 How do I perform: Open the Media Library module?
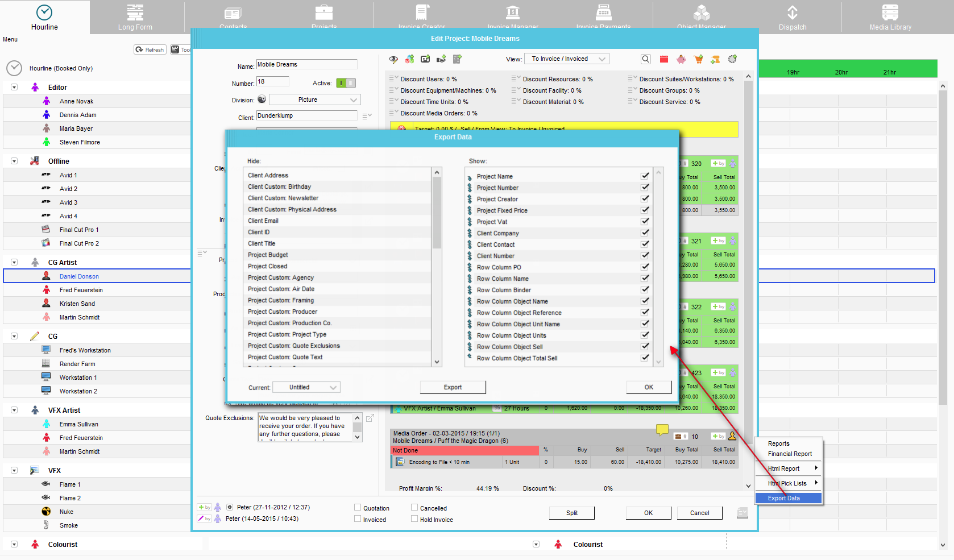[890, 16]
